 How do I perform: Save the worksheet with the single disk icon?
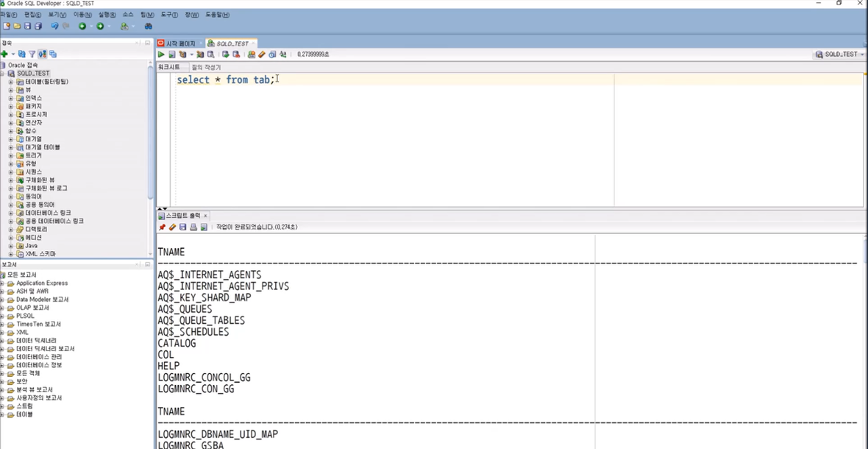coord(27,26)
